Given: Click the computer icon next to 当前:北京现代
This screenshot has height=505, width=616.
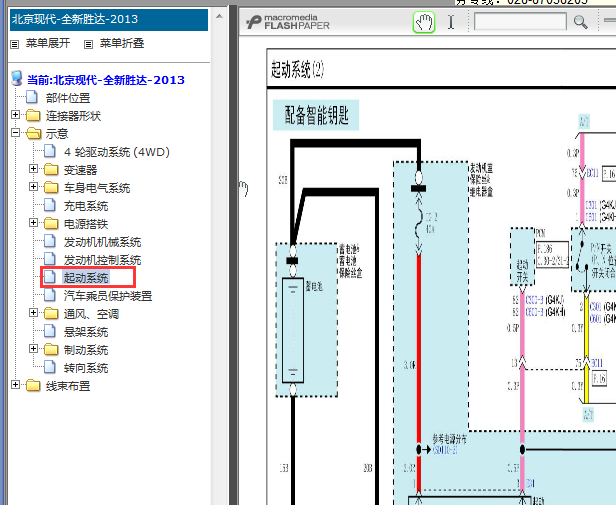Looking at the screenshot, I should 17,79.
